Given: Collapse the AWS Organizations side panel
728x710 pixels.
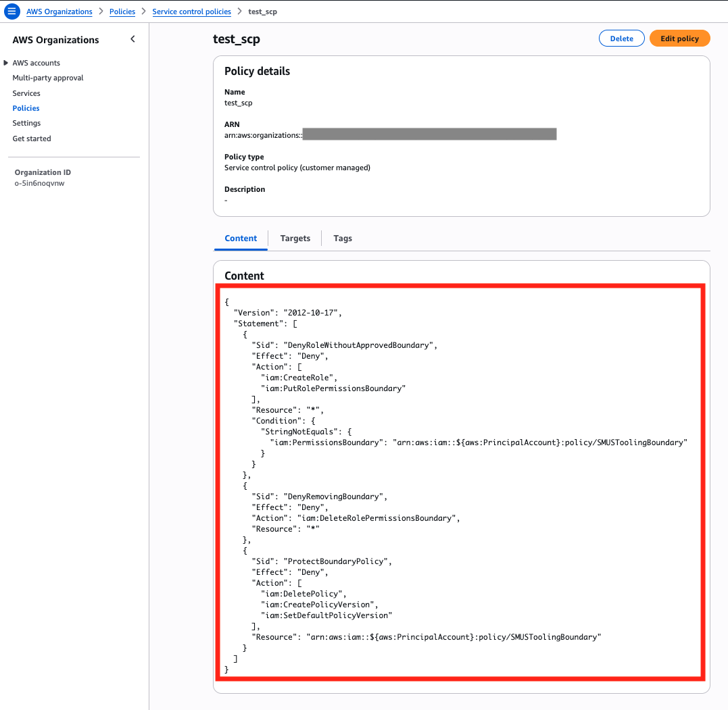Looking at the screenshot, I should (x=132, y=39).
